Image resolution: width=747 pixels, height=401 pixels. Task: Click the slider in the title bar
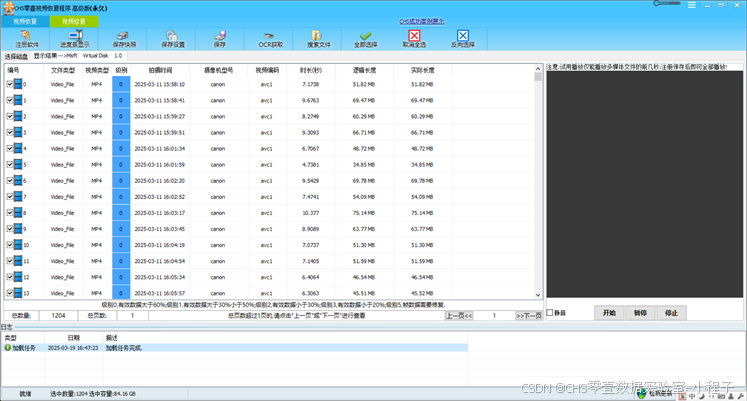tap(666, 3)
